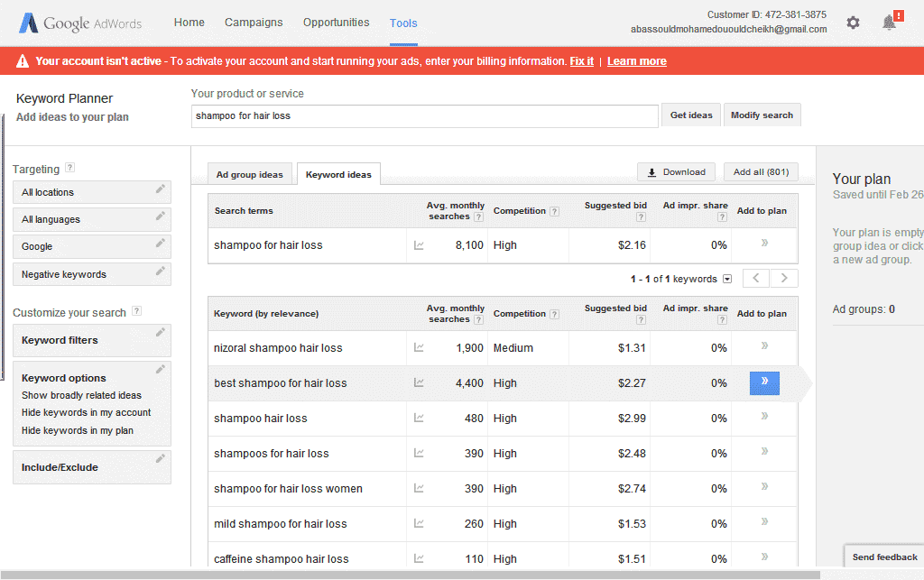Open the settings gear icon
Viewport: 924px width, 580px height.
point(853,23)
